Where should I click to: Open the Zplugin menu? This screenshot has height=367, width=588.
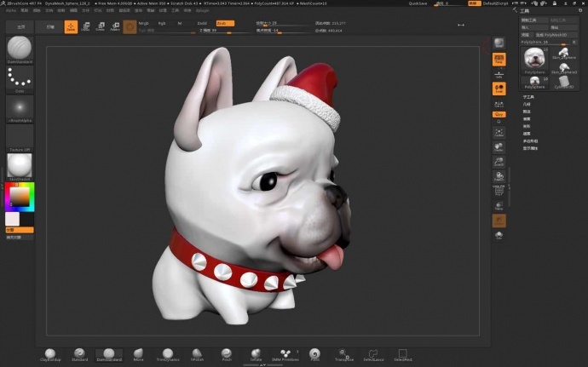[x=203, y=10]
